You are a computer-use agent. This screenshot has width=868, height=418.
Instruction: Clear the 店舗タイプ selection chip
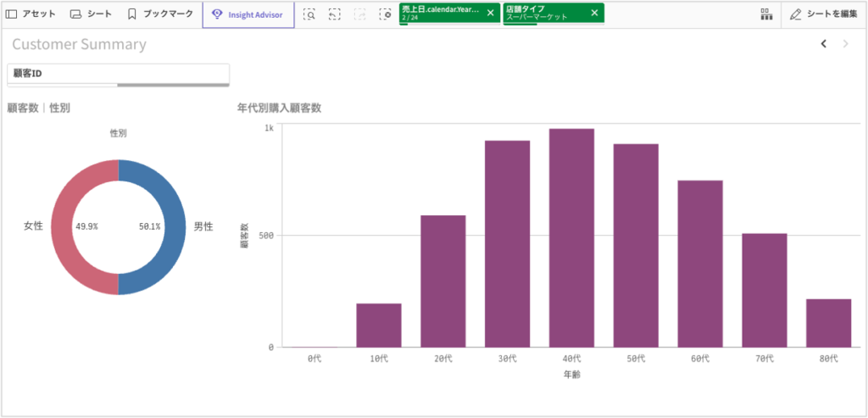coord(594,13)
